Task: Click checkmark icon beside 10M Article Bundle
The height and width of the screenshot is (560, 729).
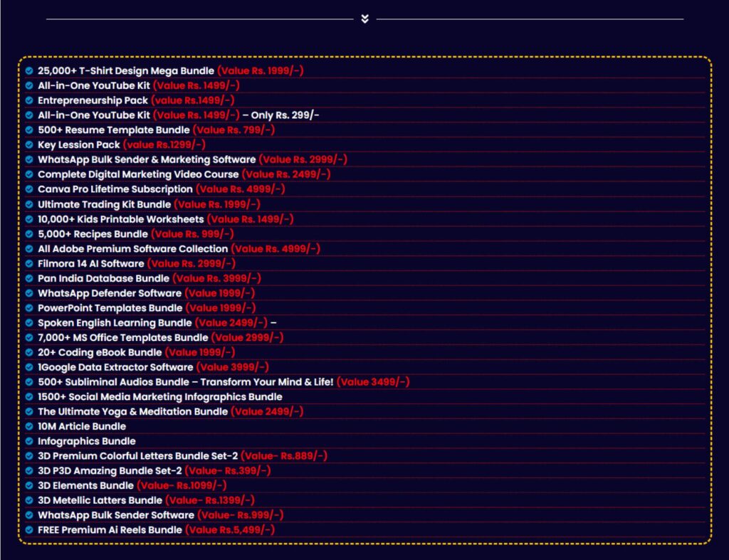Action: click(x=29, y=427)
